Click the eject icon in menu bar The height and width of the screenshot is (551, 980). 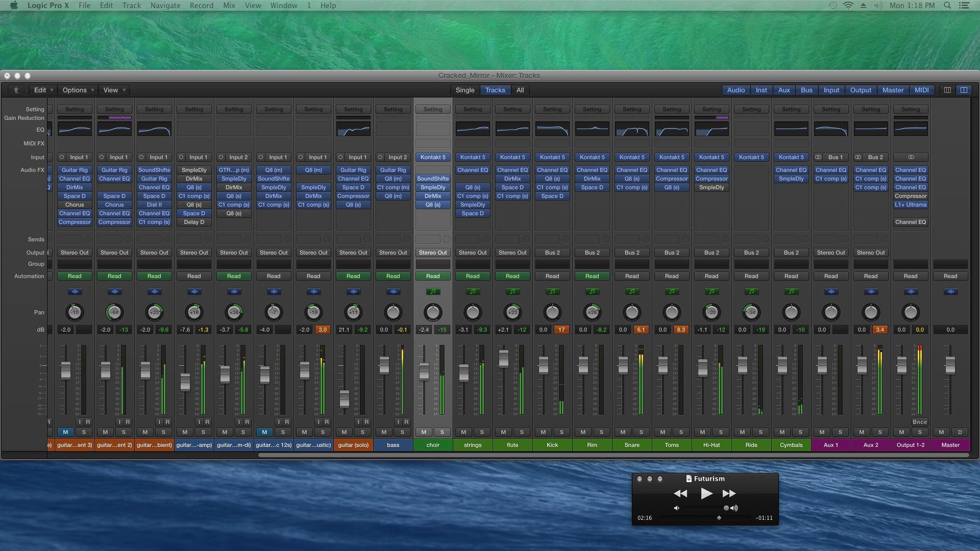pyautogui.click(x=863, y=6)
